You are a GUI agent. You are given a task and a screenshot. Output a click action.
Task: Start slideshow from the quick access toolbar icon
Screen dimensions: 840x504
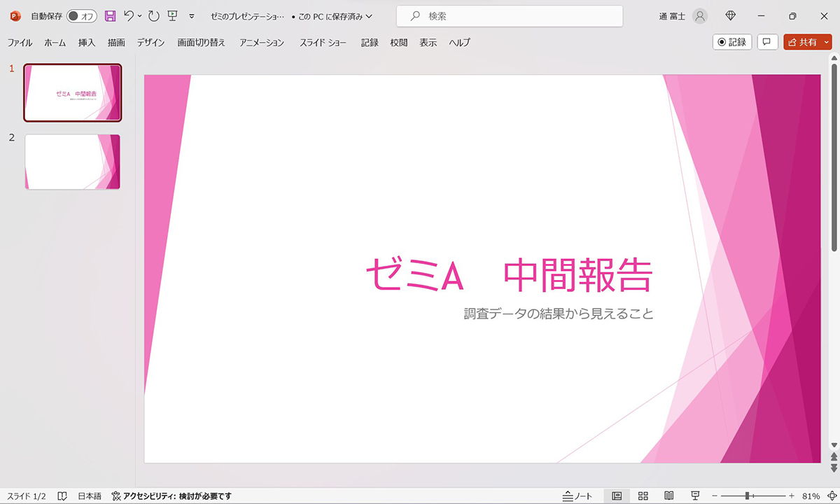pyautogui.click(x=171, y=15)
